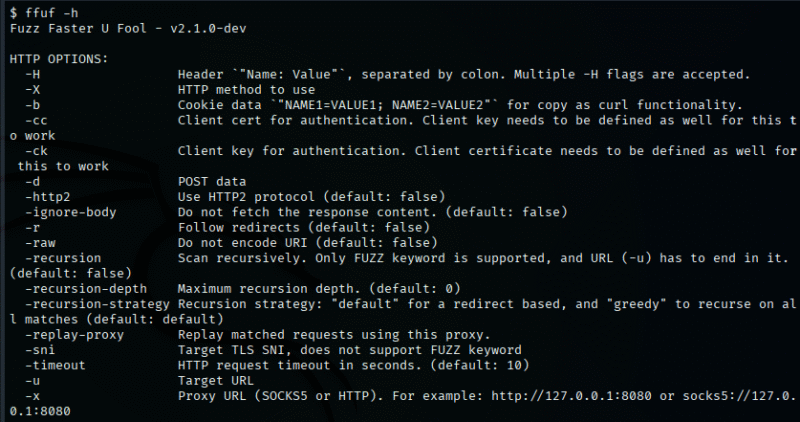Click the -replay-proxy option

click(x=74, y=334)
